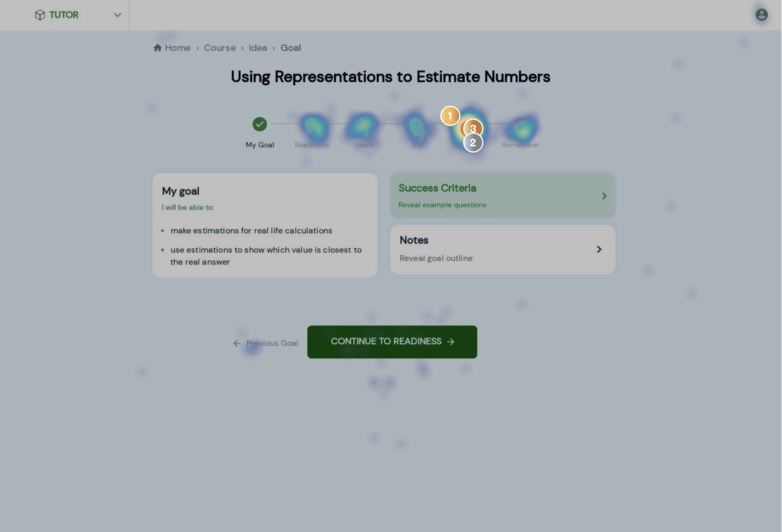Click Previous Goal link
The image size is (782, 532).
coord(272,343)
